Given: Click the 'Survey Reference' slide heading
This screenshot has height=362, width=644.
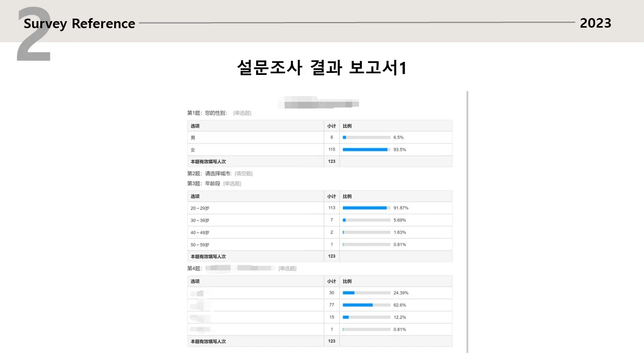Looking at the screenshot, I should pos(79,24).
